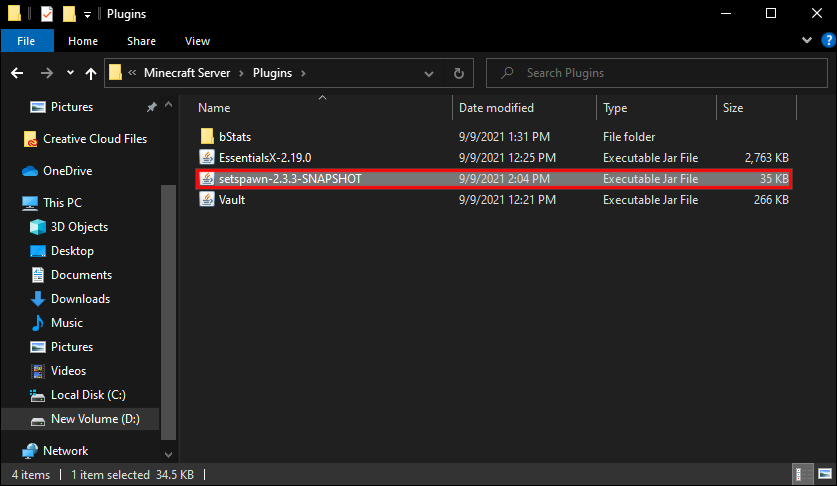837x486 pixels.
Task: Refresh the Plugins folder view
Action: [458, 73]
